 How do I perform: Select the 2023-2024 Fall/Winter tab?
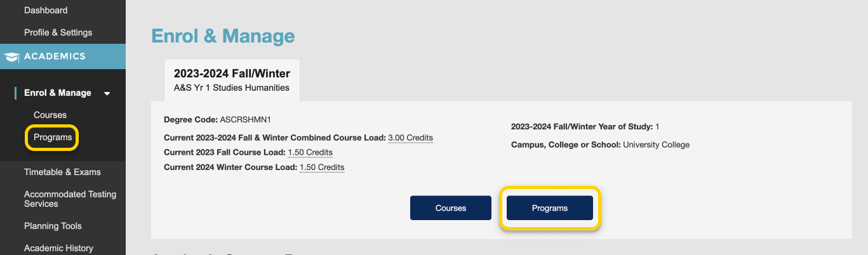[232, 80]
